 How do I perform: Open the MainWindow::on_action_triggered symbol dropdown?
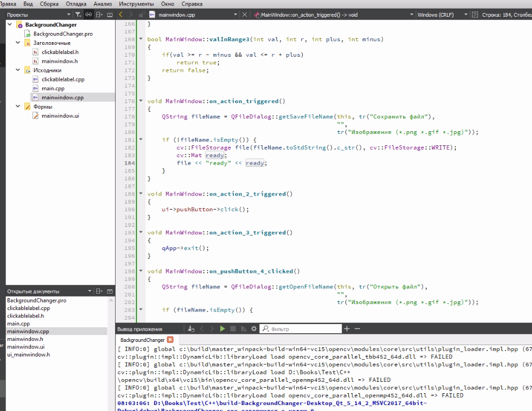[x=411, y=15]
